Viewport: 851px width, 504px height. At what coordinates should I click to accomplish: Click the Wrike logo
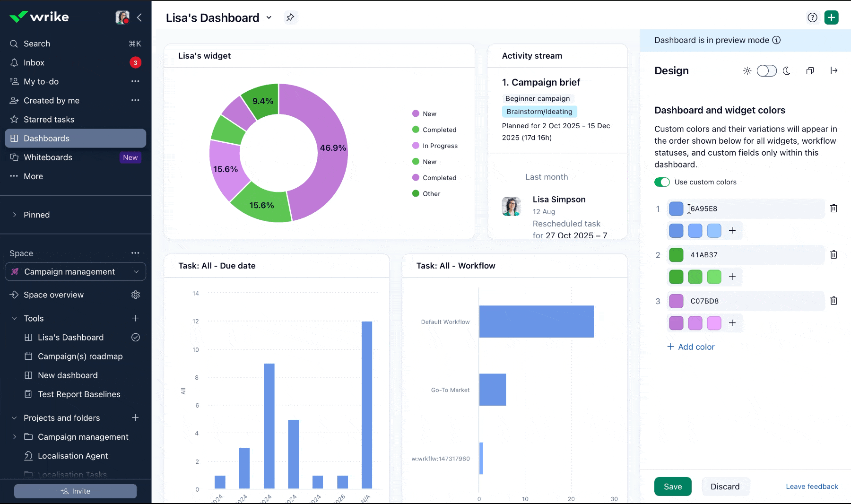pos(39,17)
